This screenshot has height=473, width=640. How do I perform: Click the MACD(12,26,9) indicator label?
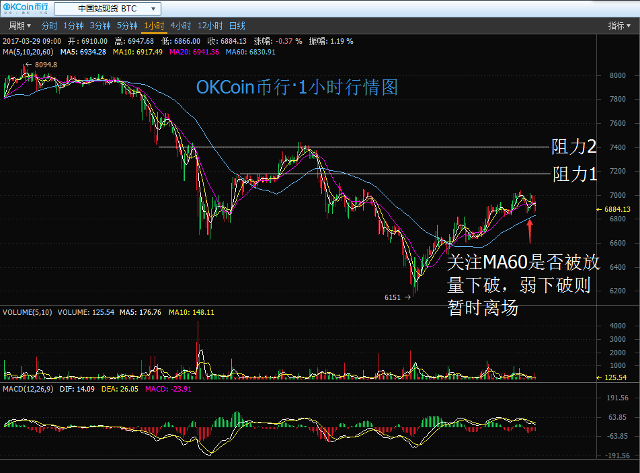click(28, 389)
